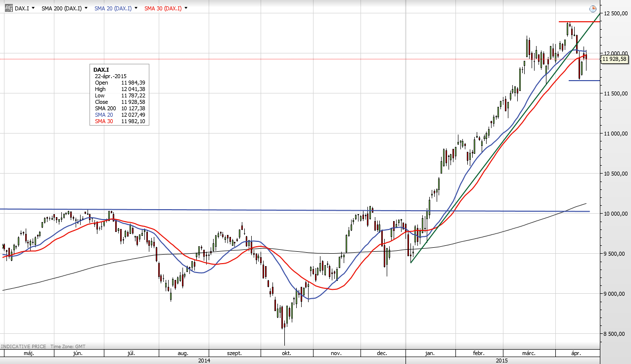Click the szept. month label

click(234, 353)
